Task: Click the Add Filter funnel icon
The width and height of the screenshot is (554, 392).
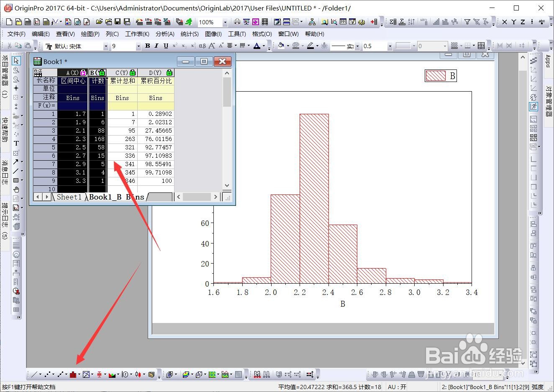Action: (x=467, y=22)
